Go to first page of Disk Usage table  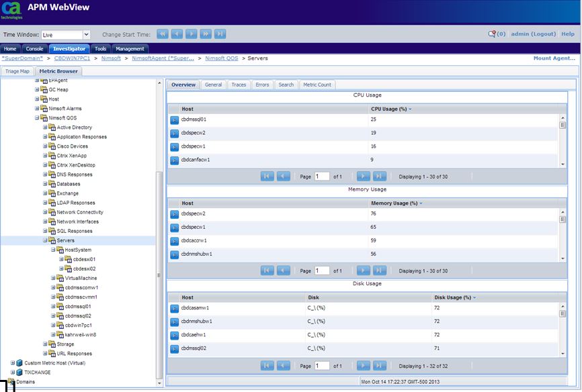click(267, 366)
